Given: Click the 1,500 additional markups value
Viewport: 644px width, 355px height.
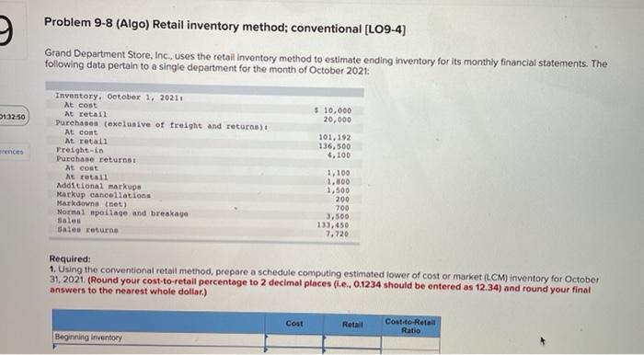Looking at the screenshot, I should pos(338,190).
